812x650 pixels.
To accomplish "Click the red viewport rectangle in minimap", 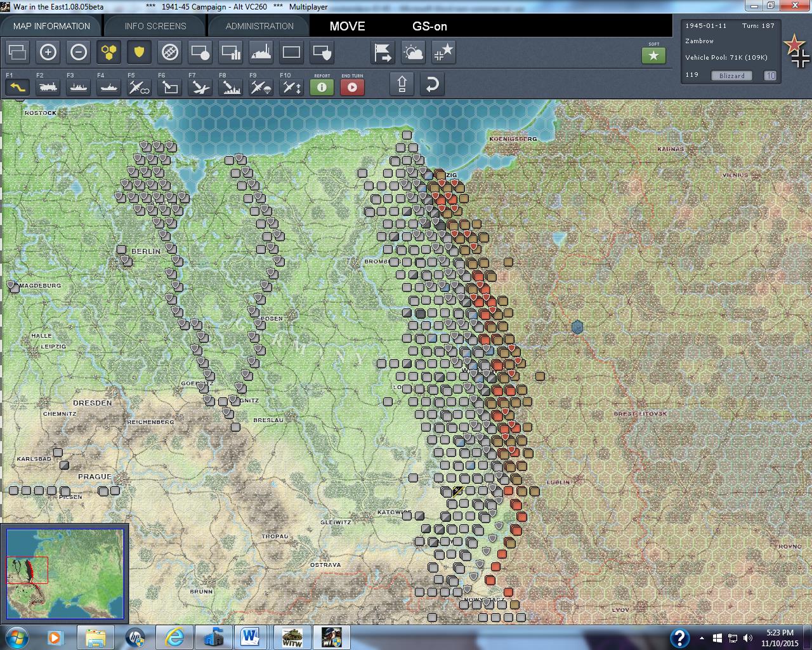I will (x=27, y=570).
